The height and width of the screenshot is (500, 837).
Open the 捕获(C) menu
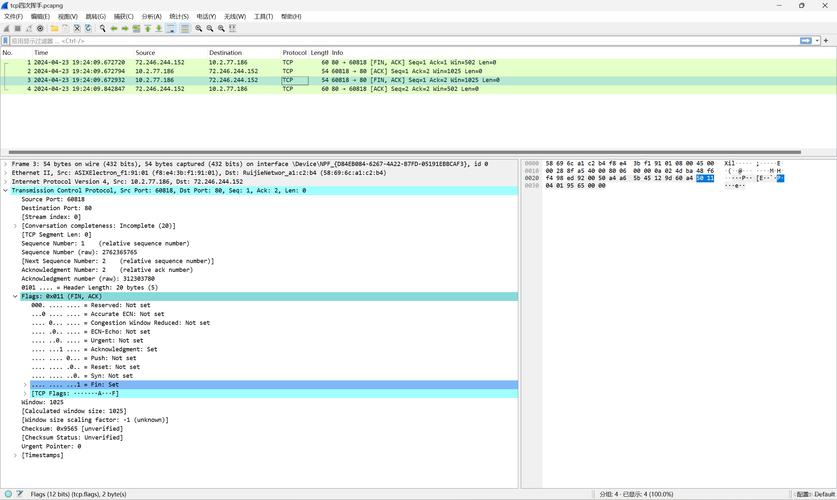click(124, 17)
